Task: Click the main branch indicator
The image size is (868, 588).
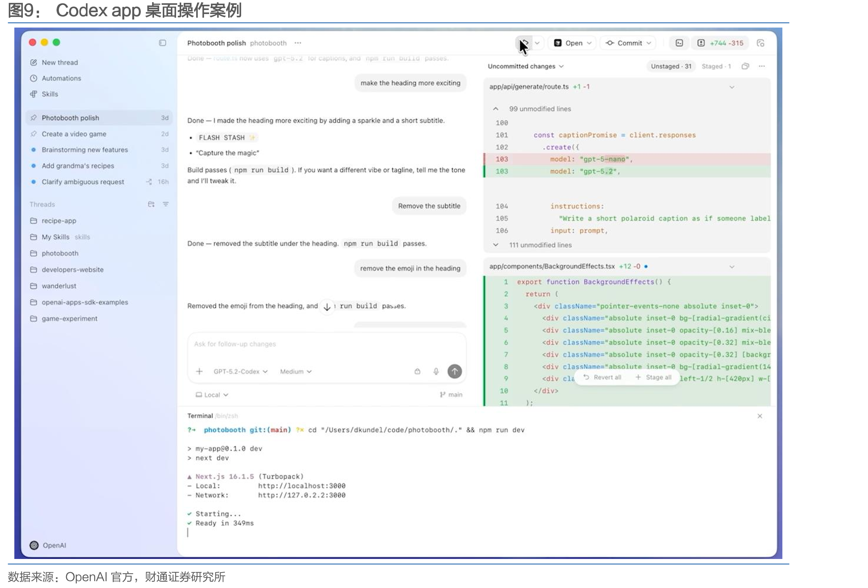Action: 451,394
